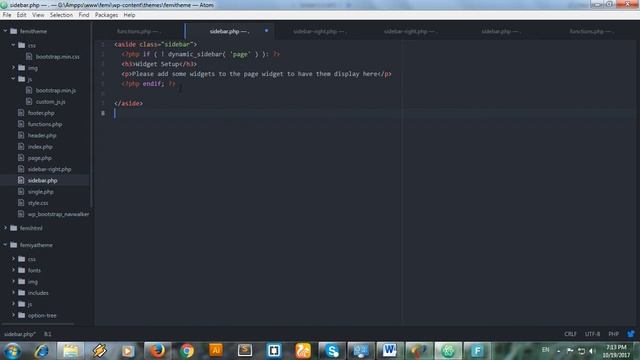640x360 pixels.
Task: Open the Edit menu
Action: [x=21, y=15]
